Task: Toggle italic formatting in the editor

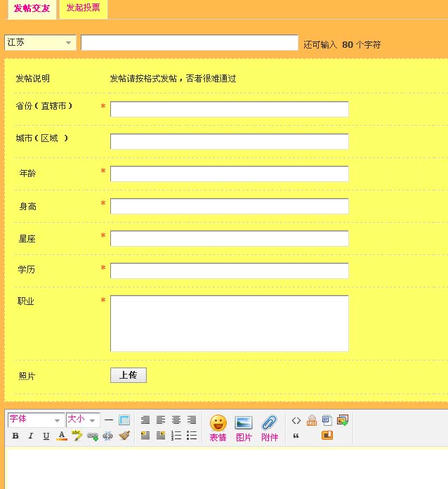Action: (31, 436)
